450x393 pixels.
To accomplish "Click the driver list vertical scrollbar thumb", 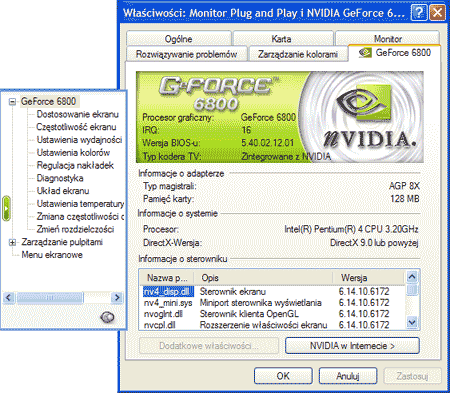I will (412, 289).
